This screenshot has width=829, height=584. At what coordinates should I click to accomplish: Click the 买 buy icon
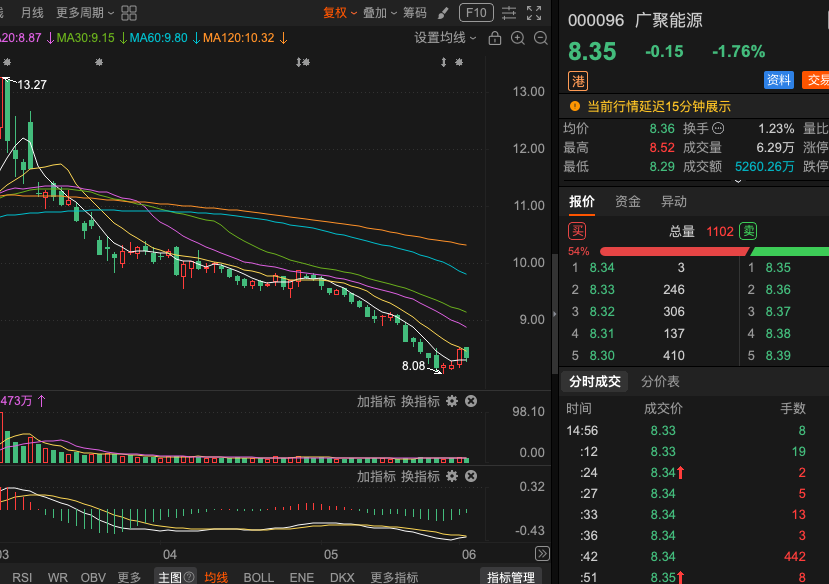coord(577,231)
